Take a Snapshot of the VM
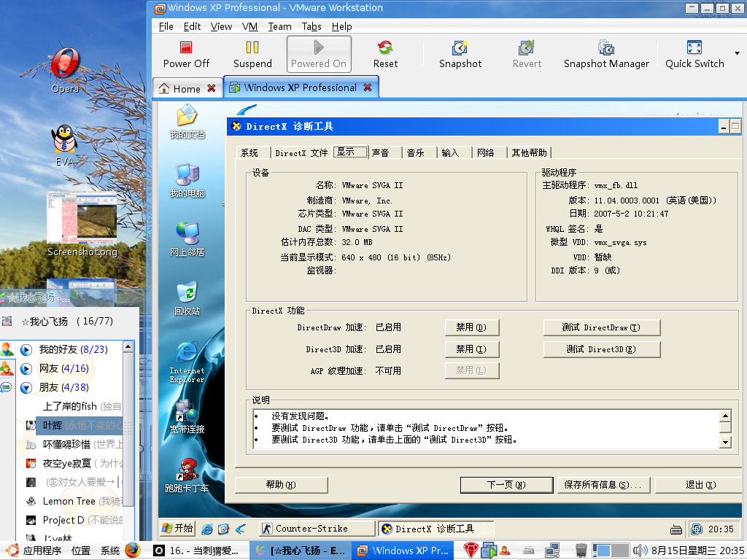Screen dimensions: 747x560 (460, 55)
